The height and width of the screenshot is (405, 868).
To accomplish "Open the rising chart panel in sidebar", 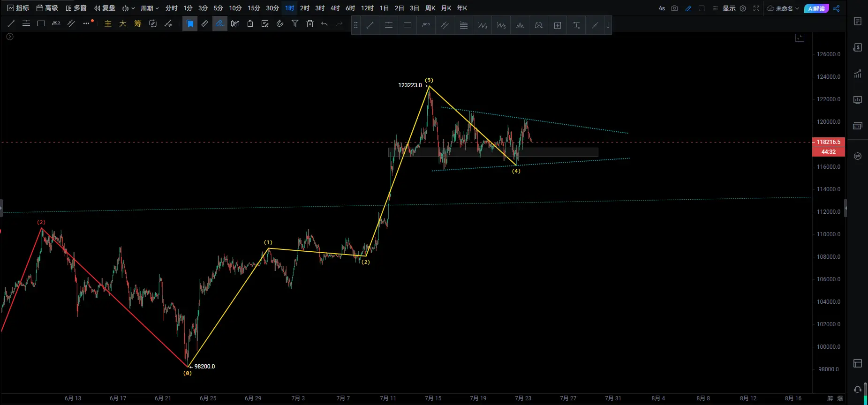I will [858, 74].
